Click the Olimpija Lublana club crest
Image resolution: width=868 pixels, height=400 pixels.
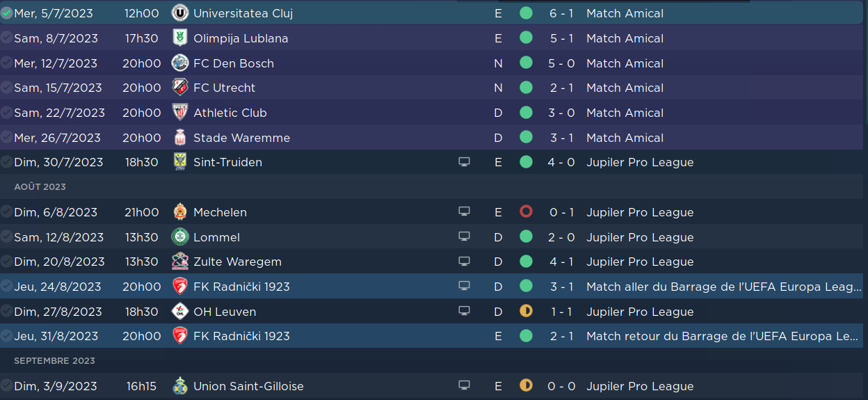click(180, 38)
